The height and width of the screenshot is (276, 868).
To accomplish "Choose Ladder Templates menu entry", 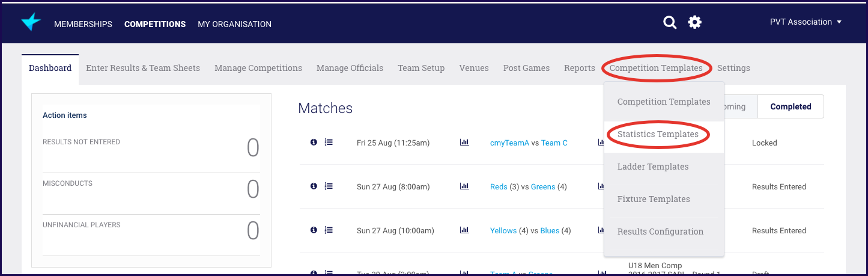I will tap(653, 167).
